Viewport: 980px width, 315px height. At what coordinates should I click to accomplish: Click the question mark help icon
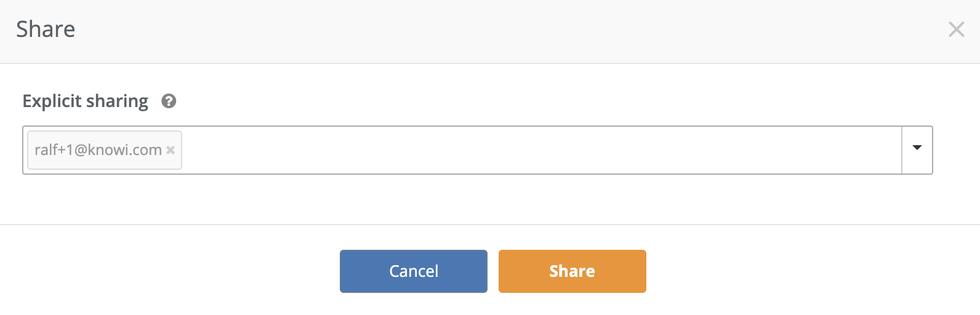coord(169,101)
